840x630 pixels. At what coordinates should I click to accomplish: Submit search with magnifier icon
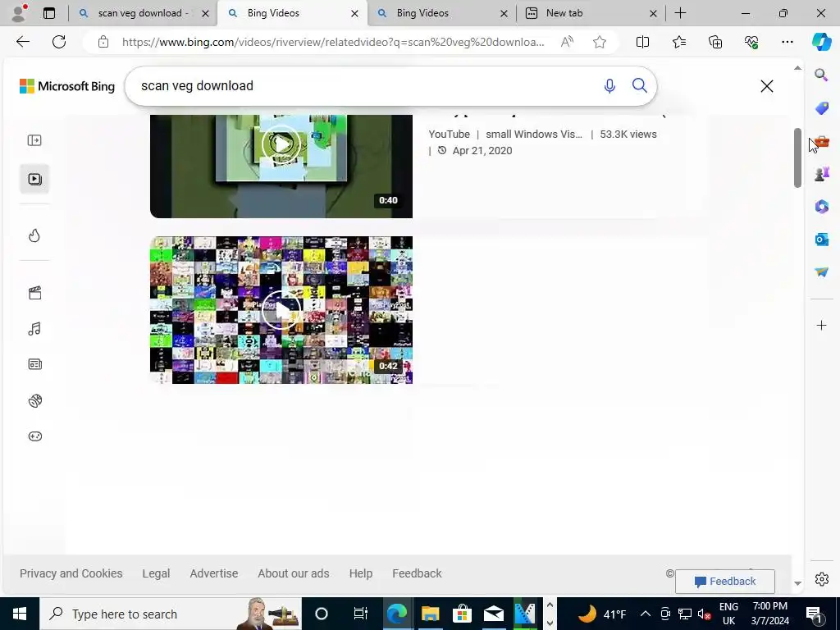point(640,85)
